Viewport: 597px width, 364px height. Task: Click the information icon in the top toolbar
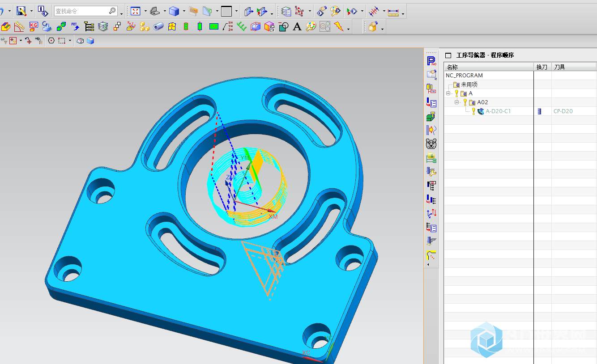coord(43,11)
